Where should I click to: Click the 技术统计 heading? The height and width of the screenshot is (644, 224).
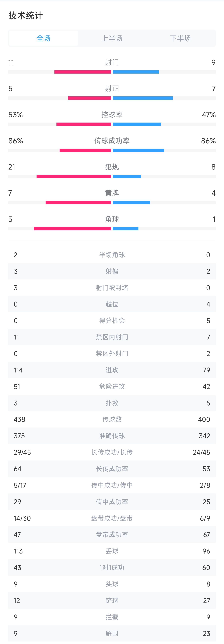26,16
